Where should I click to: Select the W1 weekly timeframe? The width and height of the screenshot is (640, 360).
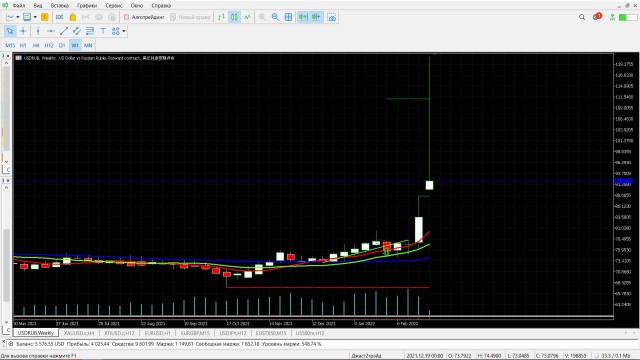75,45
